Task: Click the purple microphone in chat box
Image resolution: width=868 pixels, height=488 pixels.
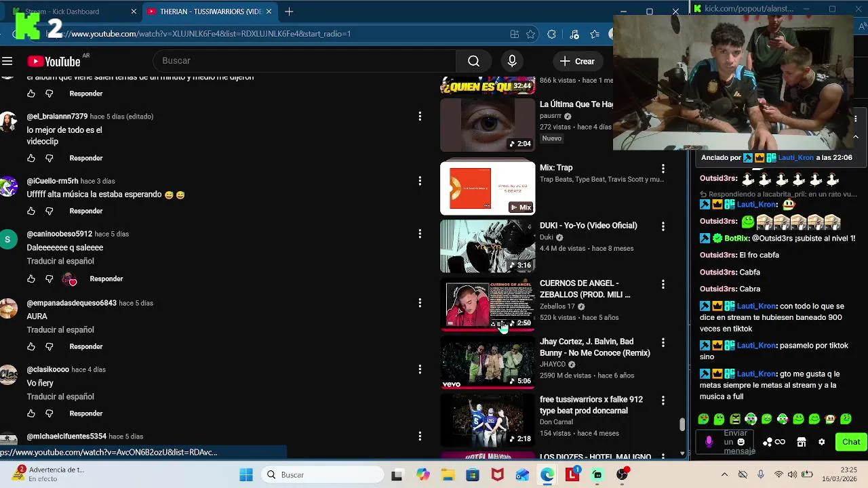Action: click(x=709, y=442)
